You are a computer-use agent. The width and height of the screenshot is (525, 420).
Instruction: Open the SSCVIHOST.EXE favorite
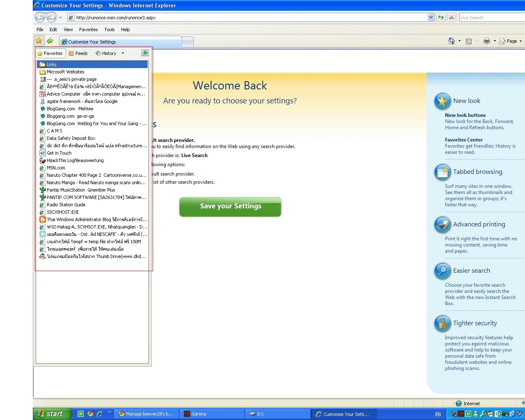(92, 212)
